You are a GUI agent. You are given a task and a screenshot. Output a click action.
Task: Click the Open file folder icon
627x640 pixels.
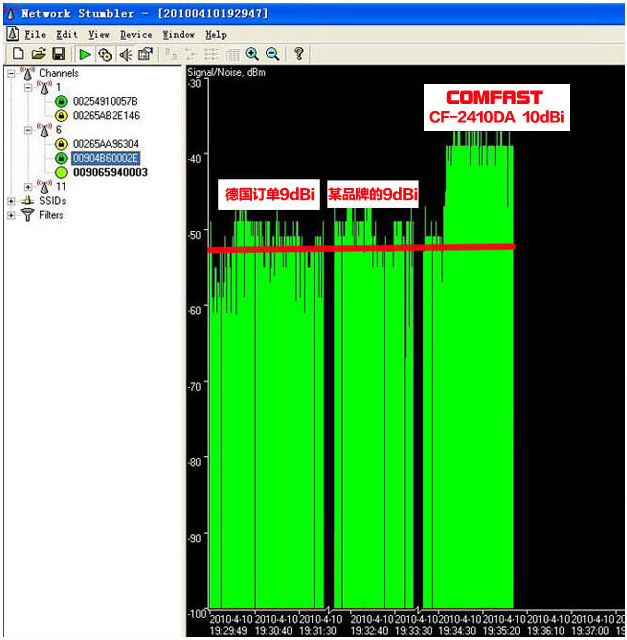pyautogui.click(x=38, y=53)
